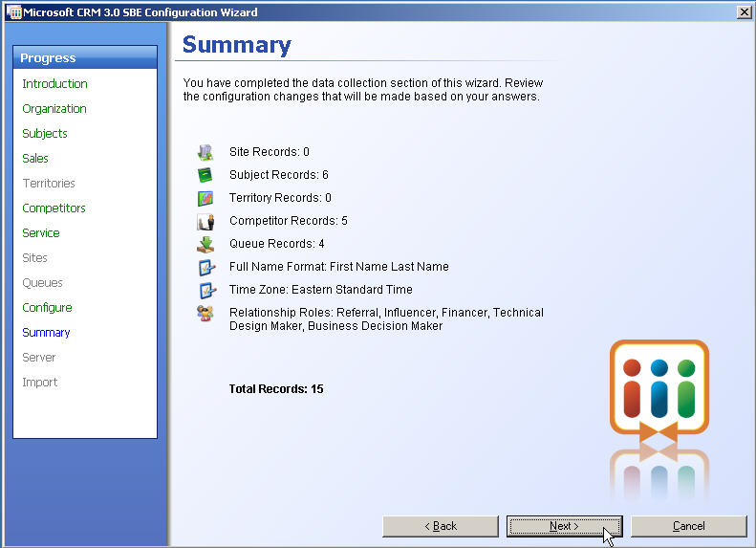This screenshot has height=548, width=756.
Task: Click the Territory Records map icon
Action: (x=205, y=198)
